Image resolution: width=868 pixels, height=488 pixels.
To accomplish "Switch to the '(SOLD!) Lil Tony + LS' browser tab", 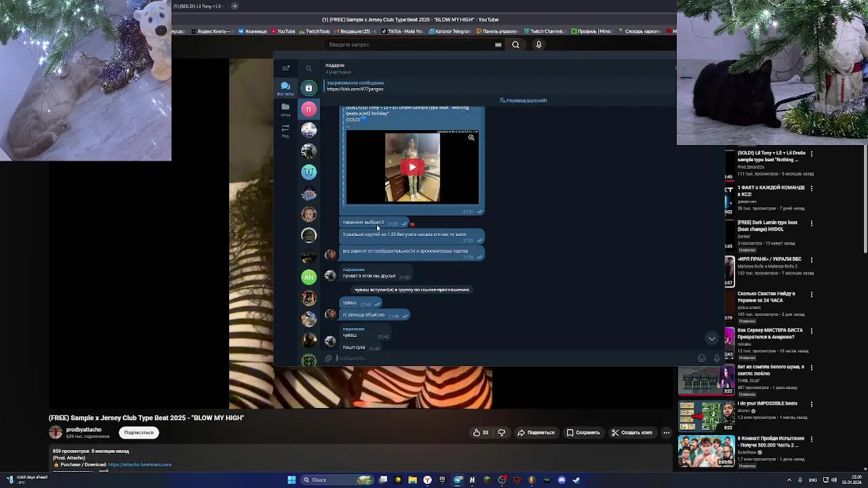I will 199,6.
